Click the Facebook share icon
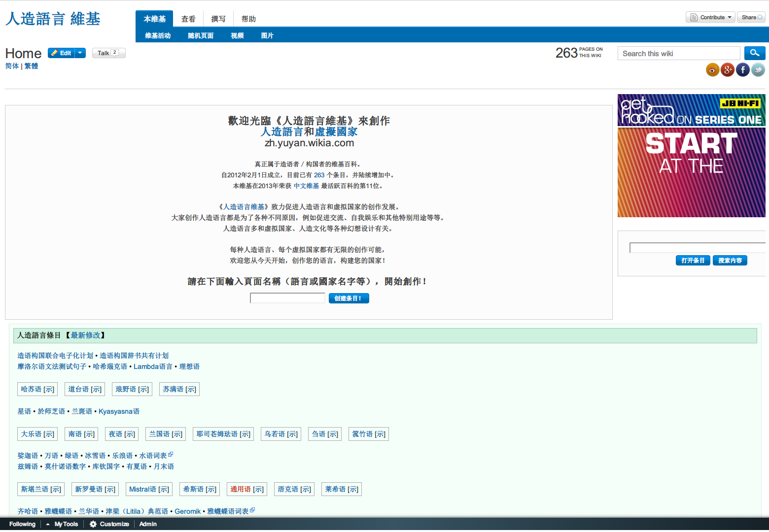Screen dimensions: 769x532 743,70
